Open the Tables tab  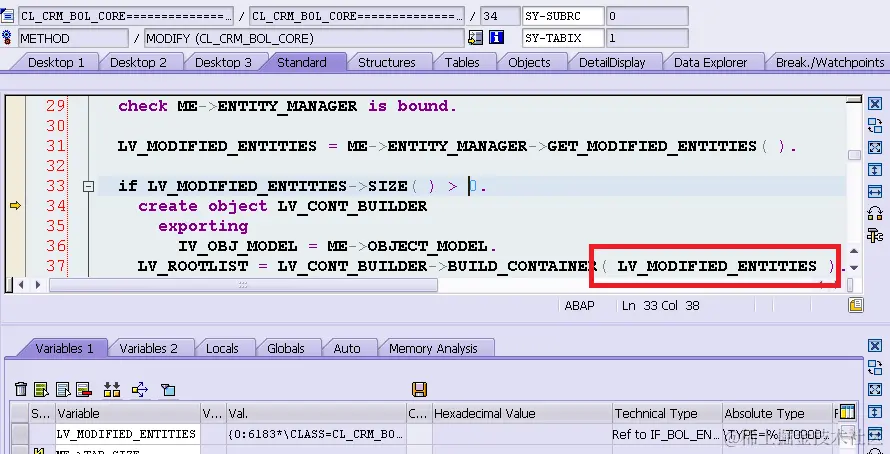(x=462, y=62)
